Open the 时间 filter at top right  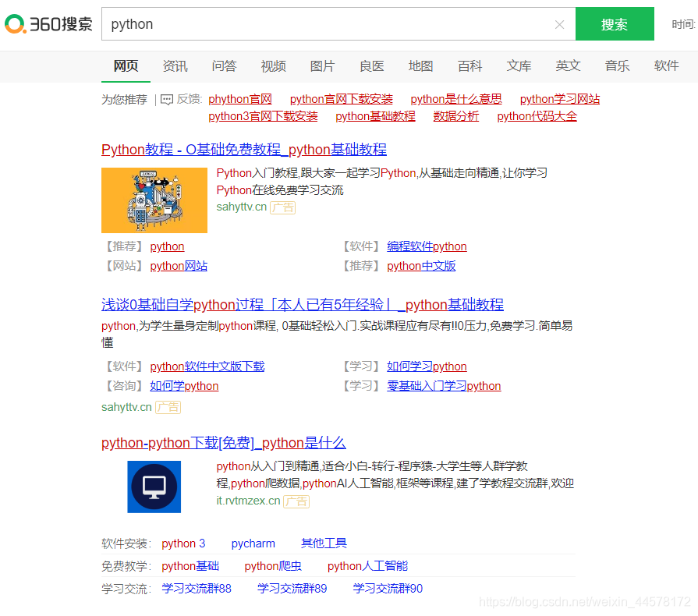point(684,24)
